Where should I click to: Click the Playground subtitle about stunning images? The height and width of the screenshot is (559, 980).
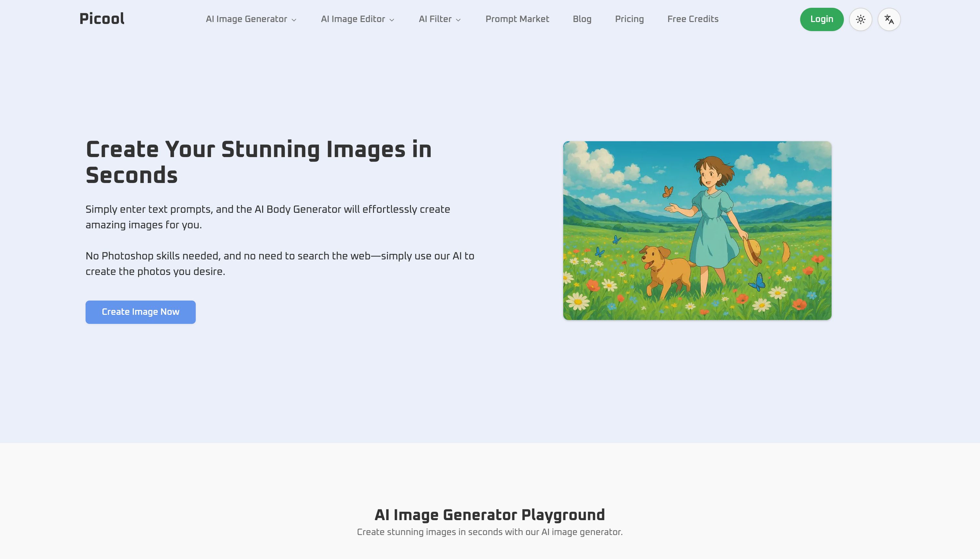(490, 532)
